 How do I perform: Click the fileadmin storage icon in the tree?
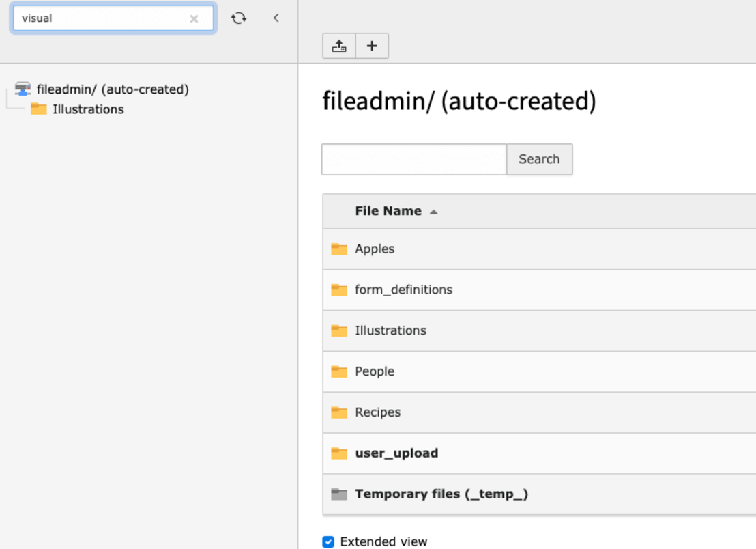pyautogui.click(x=23, y=88)
